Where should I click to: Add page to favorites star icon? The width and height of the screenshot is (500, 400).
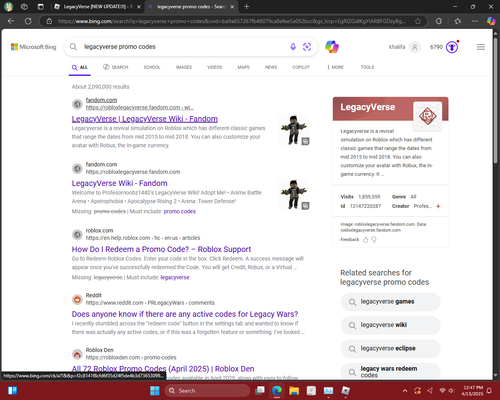click(x=418, y=21)
